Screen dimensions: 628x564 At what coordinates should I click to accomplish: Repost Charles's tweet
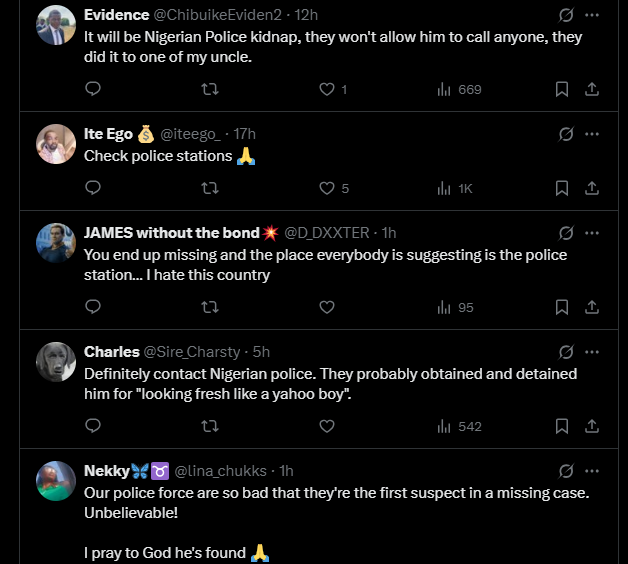pyautogui.click(x=209, y=426)
